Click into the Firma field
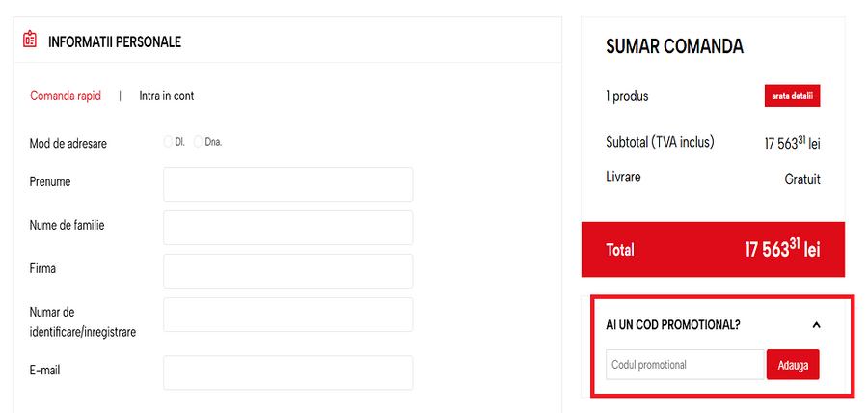 click(x=287, y=271)
